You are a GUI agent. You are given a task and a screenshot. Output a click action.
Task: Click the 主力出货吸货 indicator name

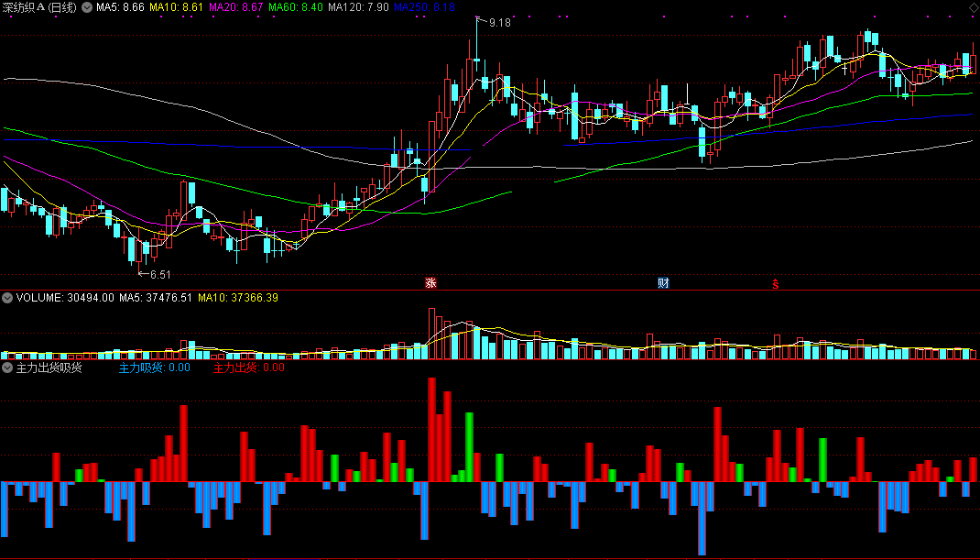(x=49, y=368)
